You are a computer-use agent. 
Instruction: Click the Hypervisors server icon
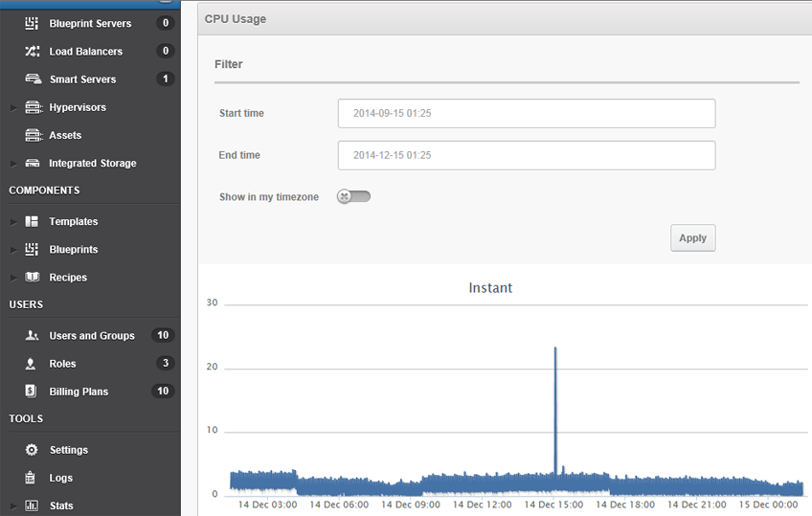[x=34, y=107]
